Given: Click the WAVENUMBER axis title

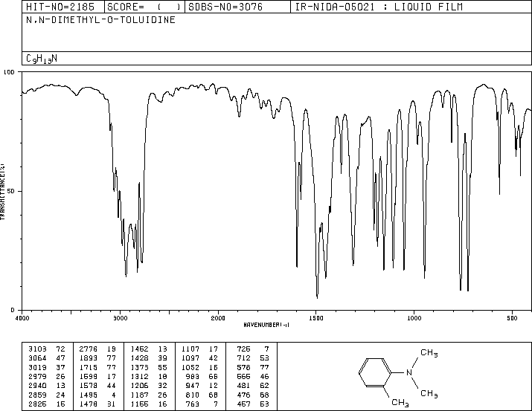Looking at the screenshot, I should click(266, 325).
